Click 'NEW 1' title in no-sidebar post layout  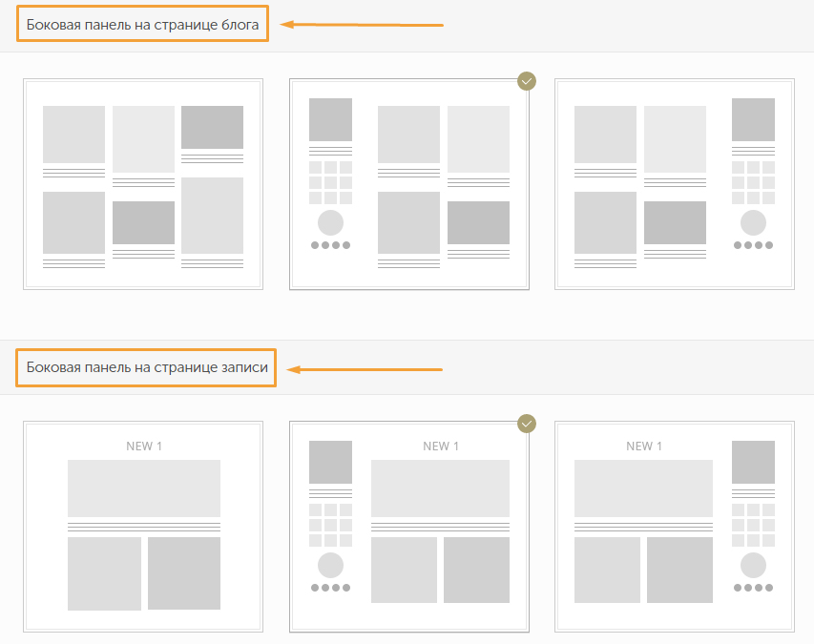click(144, 446)
